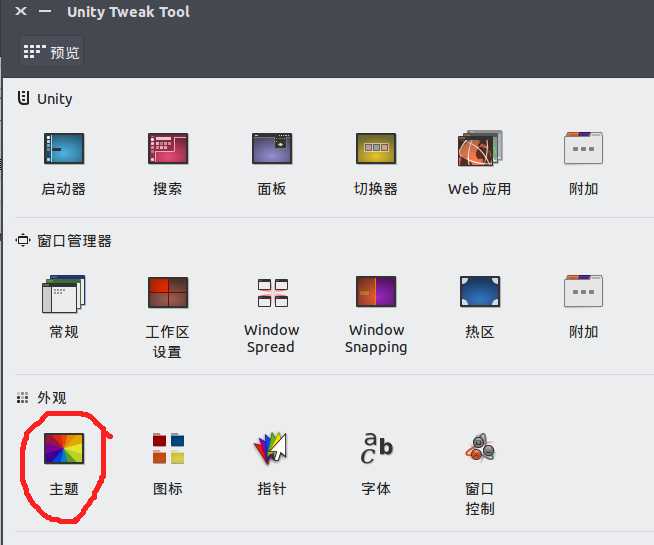Click the 预览 overview toolbar button
The image size is (654, 545).
coord(52,52)
